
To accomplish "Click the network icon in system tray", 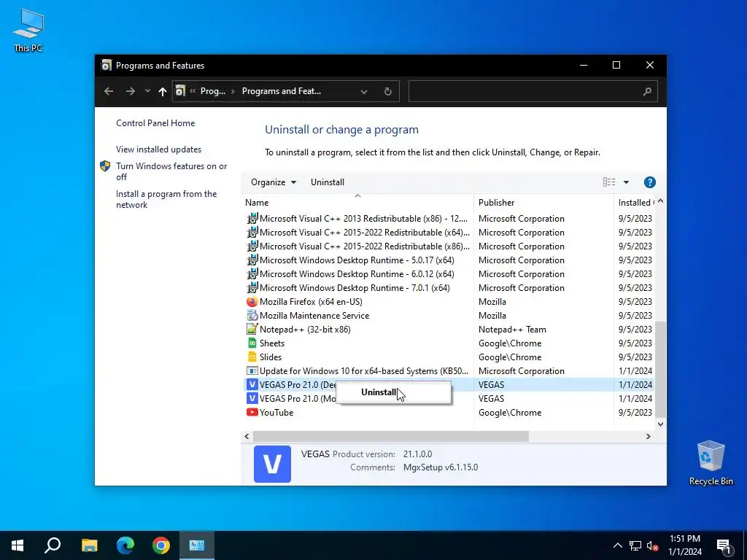I will 635,545.
